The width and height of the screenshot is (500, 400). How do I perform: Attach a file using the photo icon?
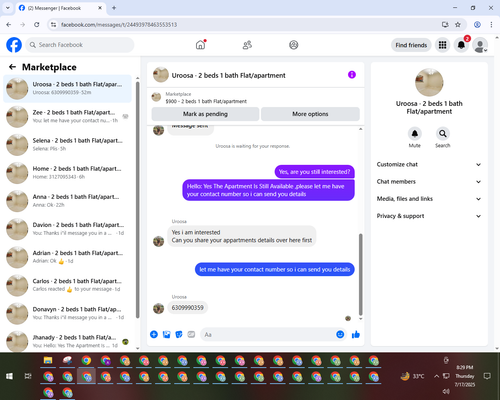[166, 334]
